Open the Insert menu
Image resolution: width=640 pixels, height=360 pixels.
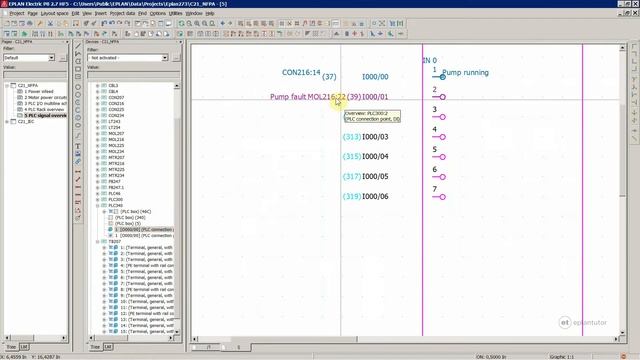(100, 13)
